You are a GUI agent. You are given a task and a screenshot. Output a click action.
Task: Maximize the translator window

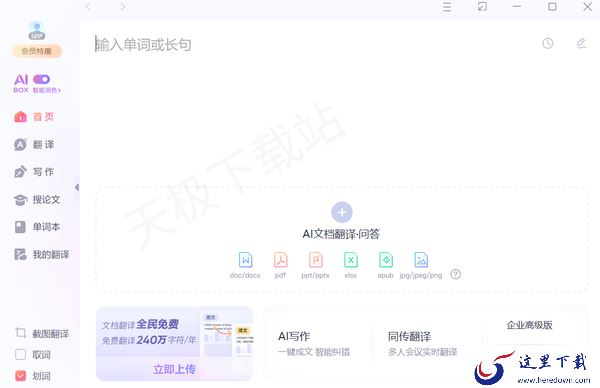click(x=552, y=7)
